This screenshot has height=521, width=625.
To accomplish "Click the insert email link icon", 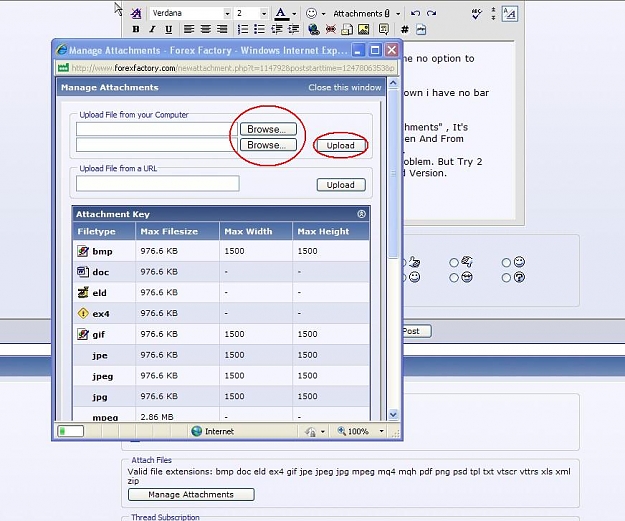I will 347,29.
